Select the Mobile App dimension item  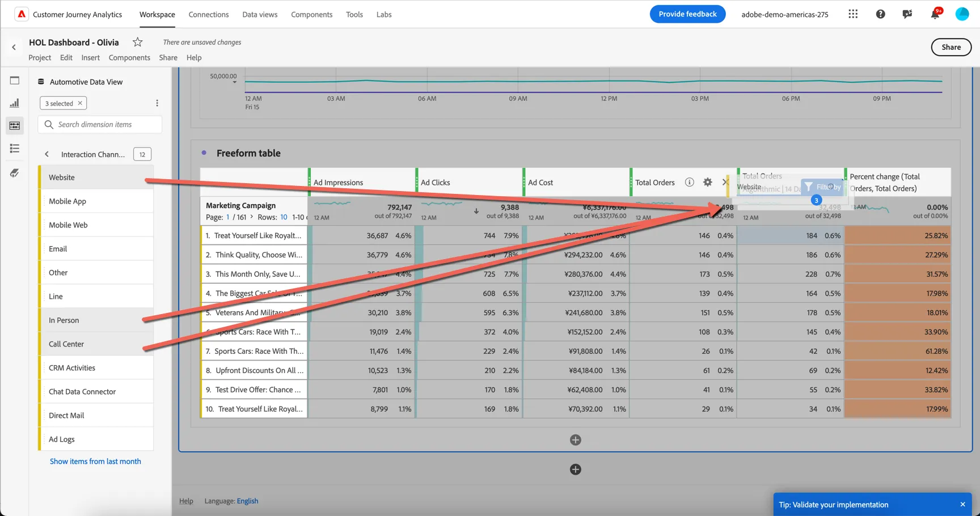click(x=96, y=201)
